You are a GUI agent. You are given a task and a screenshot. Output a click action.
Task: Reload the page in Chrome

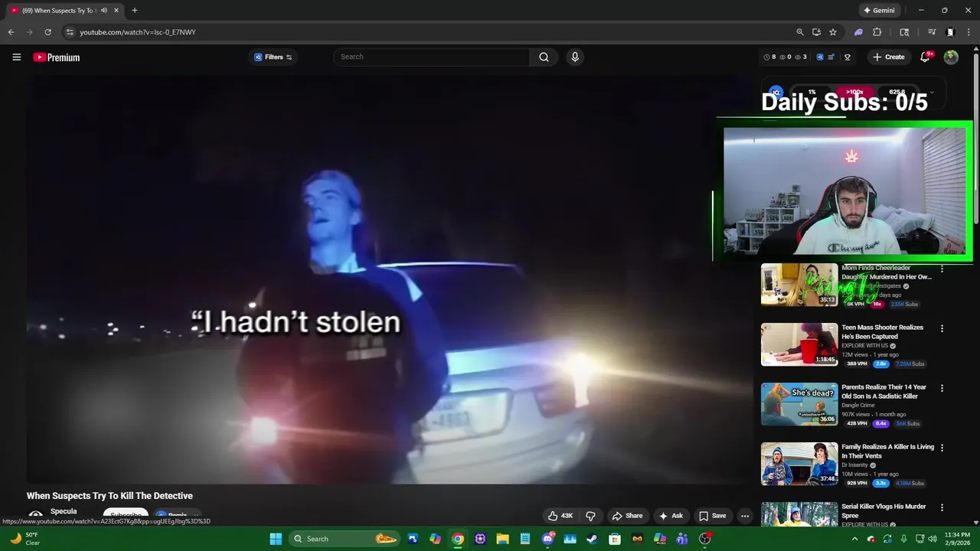(x=47, y=32)
